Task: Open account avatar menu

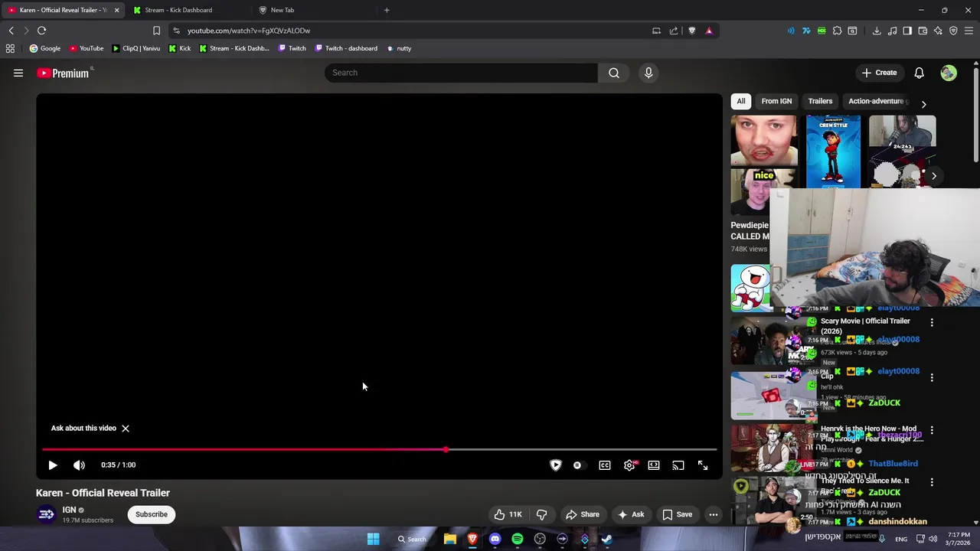Action: [x=949, y=73]
